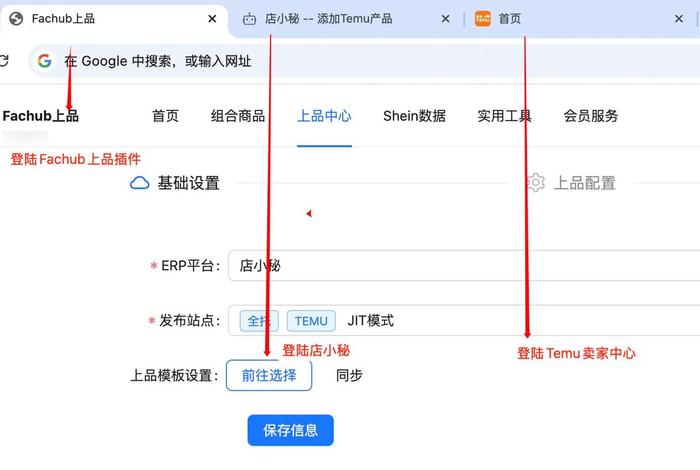Close the Temu 首页 browser tab

(x=679, y=19)
